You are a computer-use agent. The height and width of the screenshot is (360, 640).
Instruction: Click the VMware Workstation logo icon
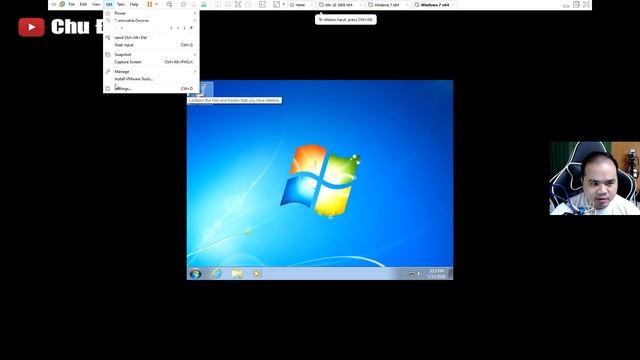click(62, 4)
